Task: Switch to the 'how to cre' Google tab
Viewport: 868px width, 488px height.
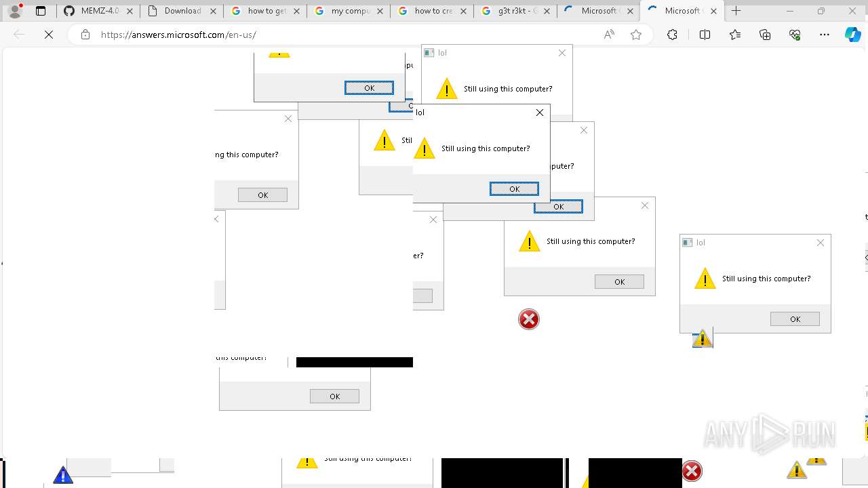Action: 431,11
